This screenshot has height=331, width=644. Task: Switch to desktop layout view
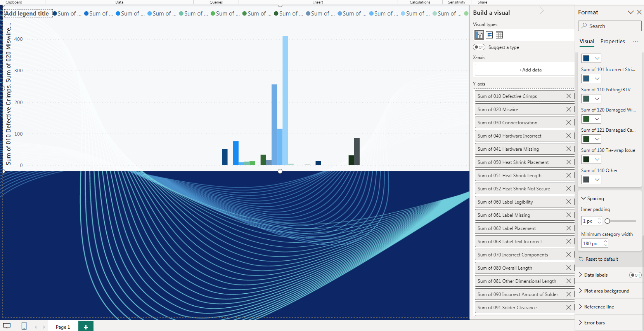pos(7,326)
